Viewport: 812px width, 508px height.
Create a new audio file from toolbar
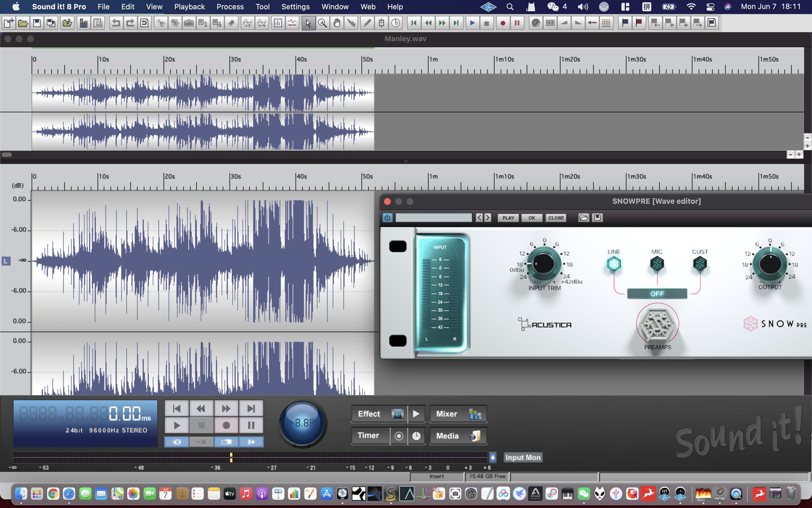(8, 23)
